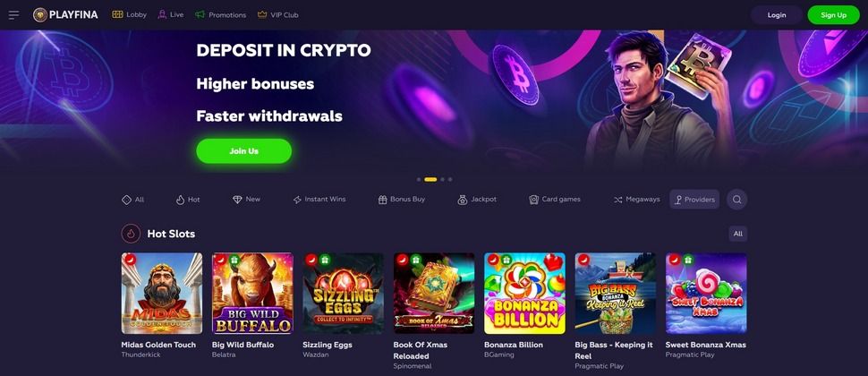Click the Card games icon
This screenshot has width=868, height=376.
[x=533, y=200]
